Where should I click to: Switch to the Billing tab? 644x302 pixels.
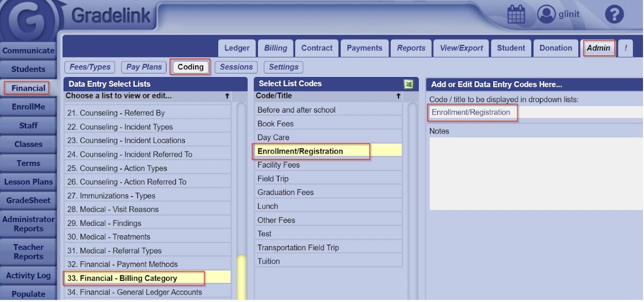275,48
